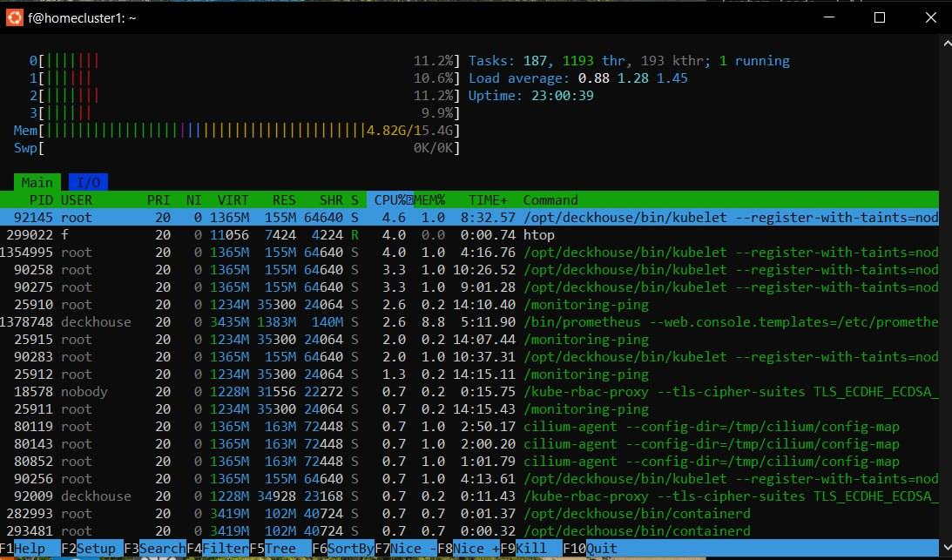
Task: Switch to the I/O tab
Action: [88, 182]
